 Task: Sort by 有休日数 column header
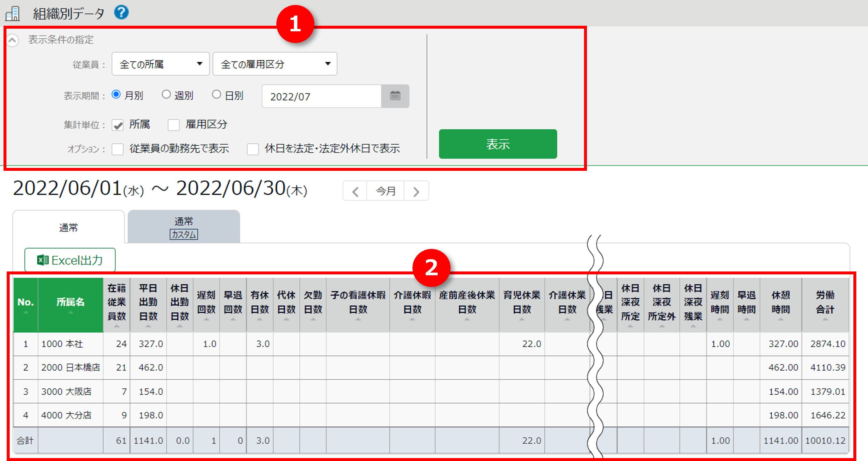click(x=259, y=305)
